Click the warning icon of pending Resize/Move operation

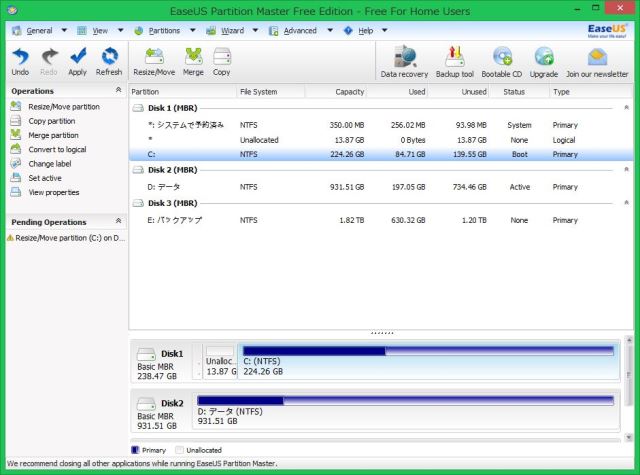pos(10,238)
